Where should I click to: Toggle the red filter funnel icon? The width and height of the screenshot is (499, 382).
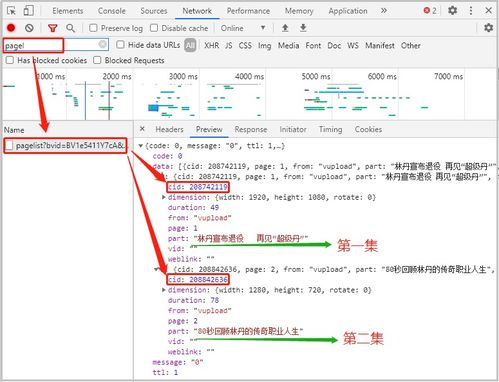[53, 28]
